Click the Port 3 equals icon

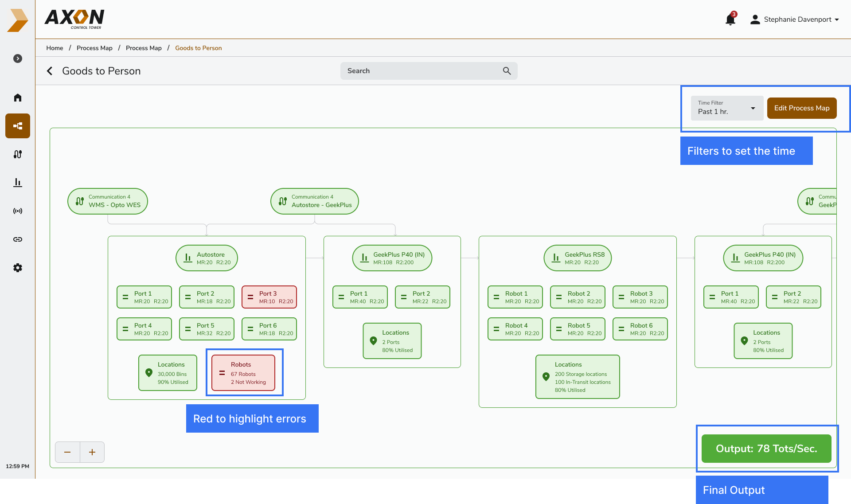[x=250, y=297]
